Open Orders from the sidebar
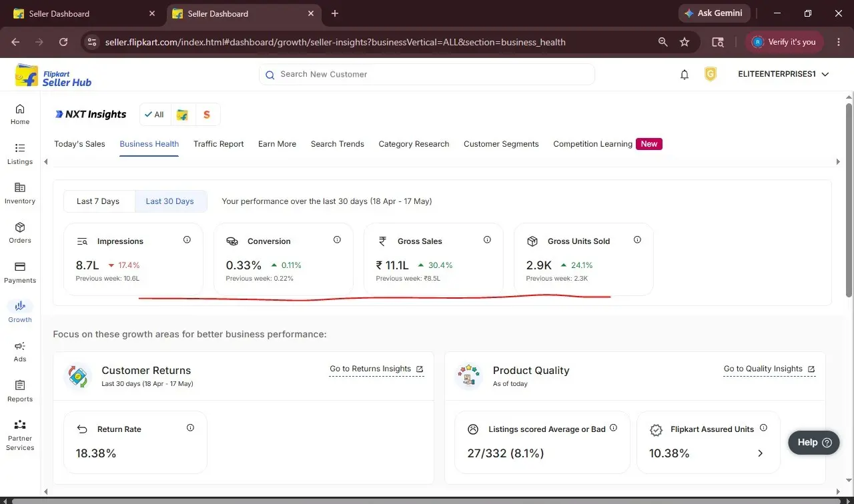This screenshot has height=504, width=854. coord(20,233)
